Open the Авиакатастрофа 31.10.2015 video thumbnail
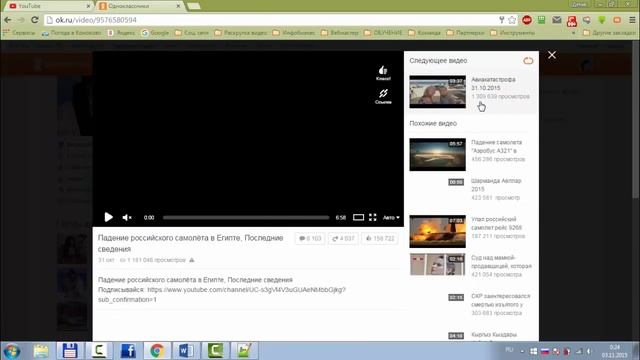Screen dimensions: 640x360 (438, 91)
